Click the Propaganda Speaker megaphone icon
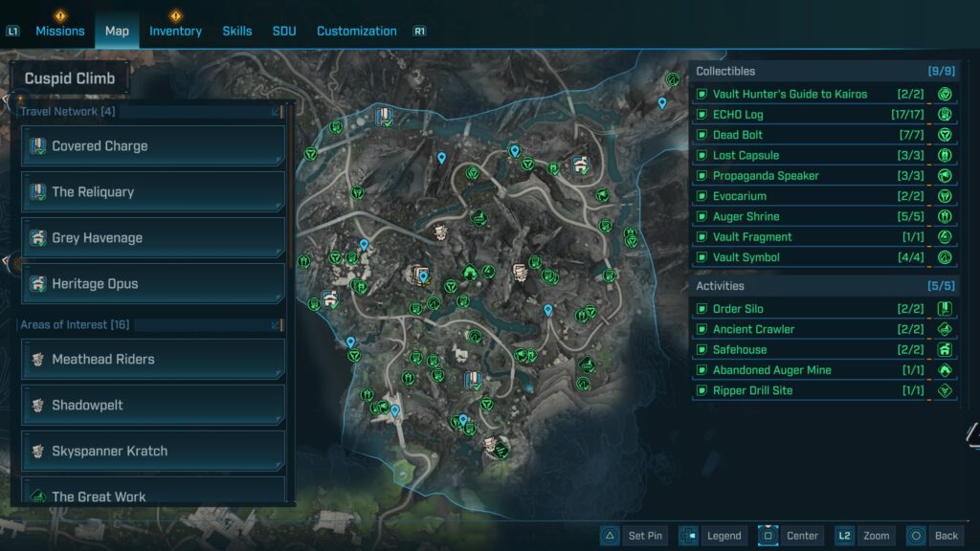Screen dimensions: 980x551 945,176
